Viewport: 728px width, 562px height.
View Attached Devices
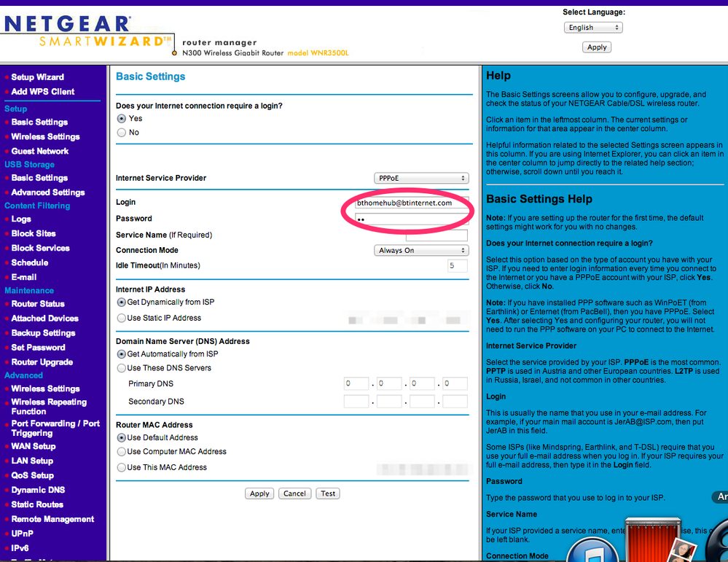[x=46, y=318]
